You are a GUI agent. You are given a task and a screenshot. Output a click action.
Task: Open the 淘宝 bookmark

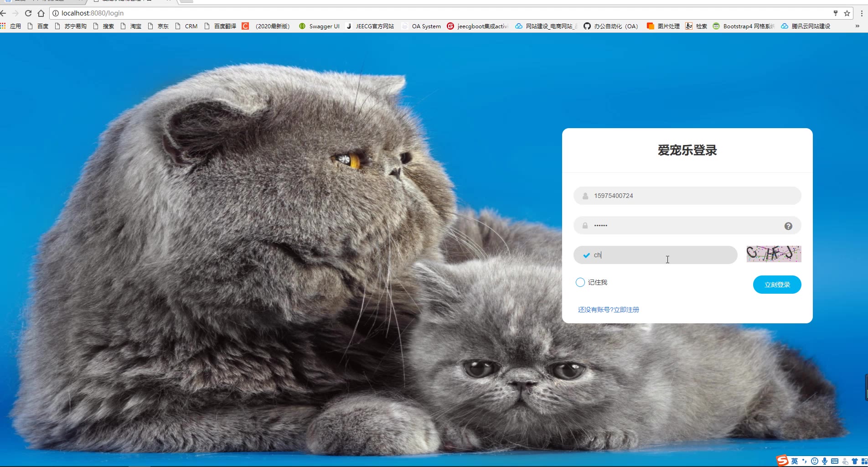[131, 26]
